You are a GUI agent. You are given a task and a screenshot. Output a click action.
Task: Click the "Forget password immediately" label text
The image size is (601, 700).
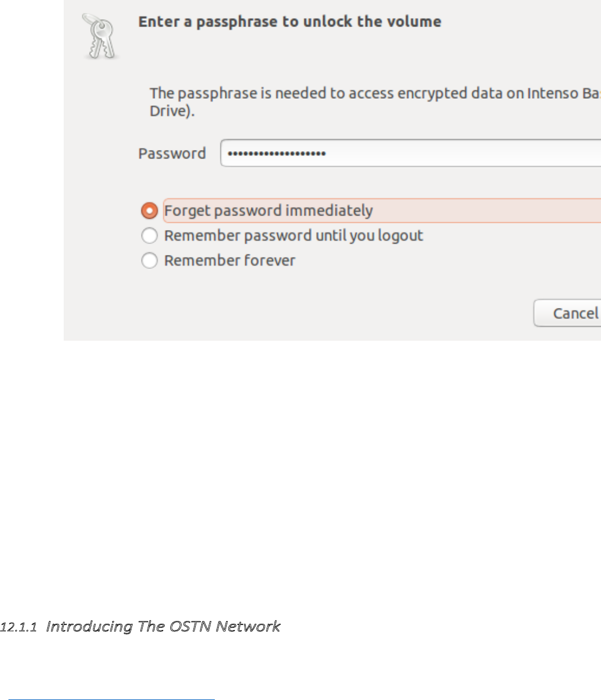(268, 211)
